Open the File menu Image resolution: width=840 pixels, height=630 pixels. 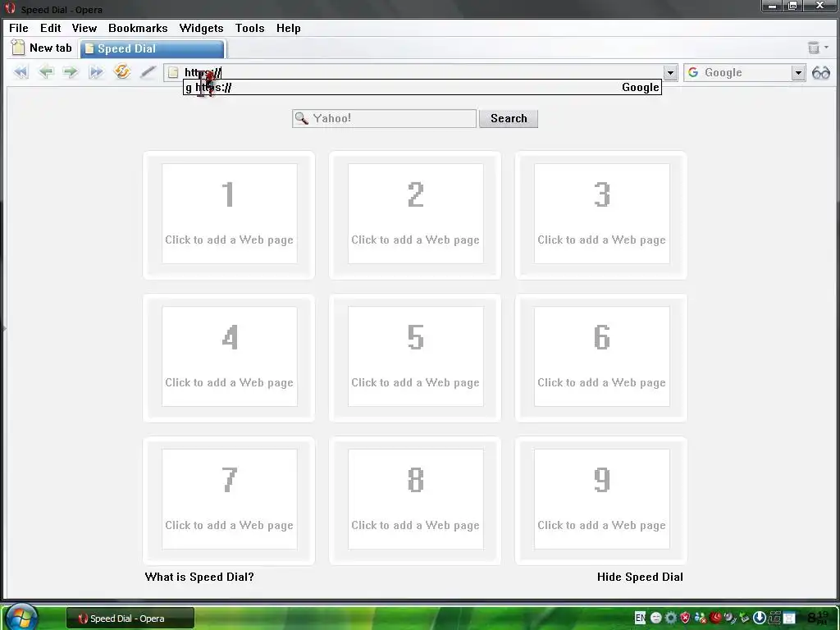click(x=19, y=28)
